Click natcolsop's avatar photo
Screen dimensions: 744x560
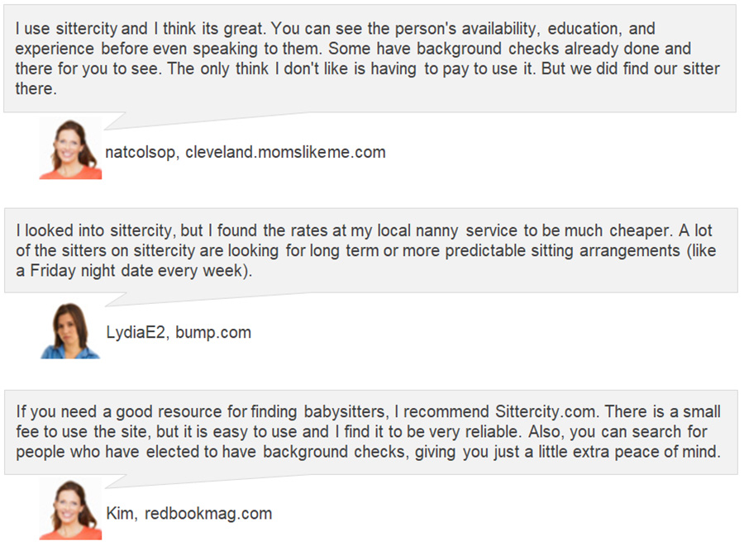70,149
